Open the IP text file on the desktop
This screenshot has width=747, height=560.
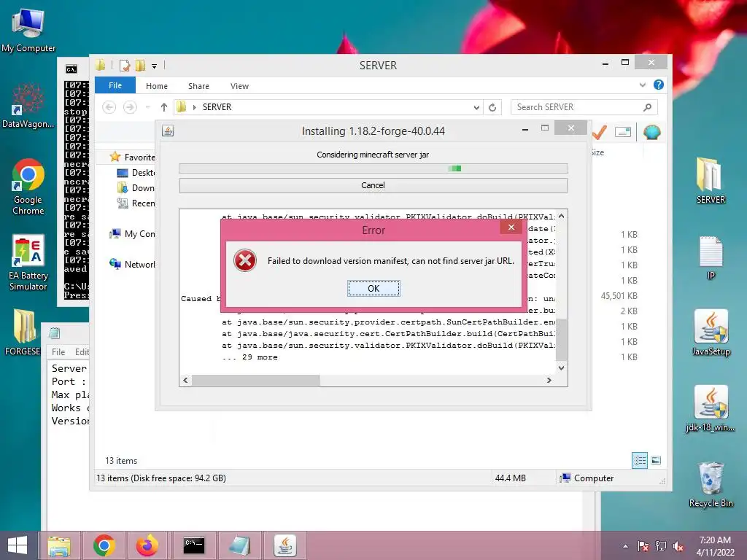pyautogui.click(x=711, y=257)
